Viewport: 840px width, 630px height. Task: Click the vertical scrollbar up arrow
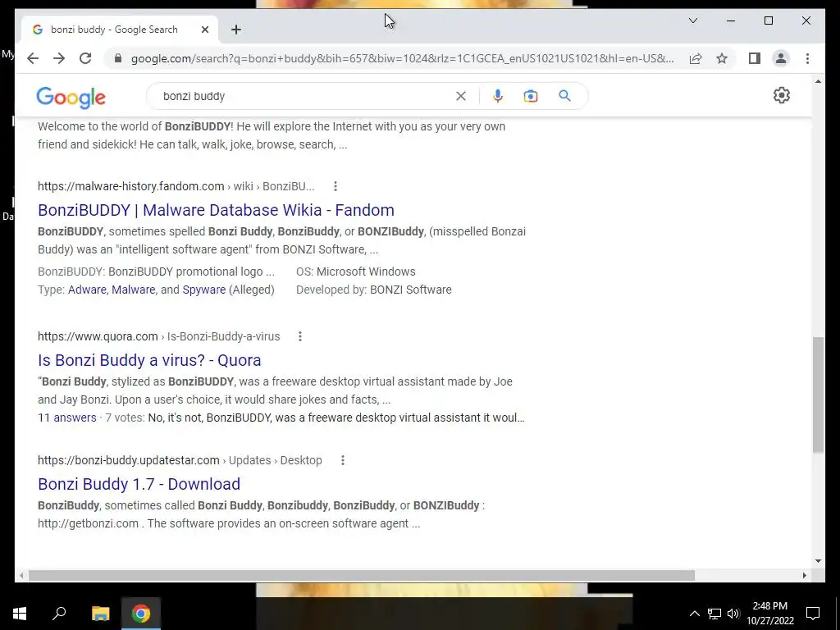coord(818,81)
